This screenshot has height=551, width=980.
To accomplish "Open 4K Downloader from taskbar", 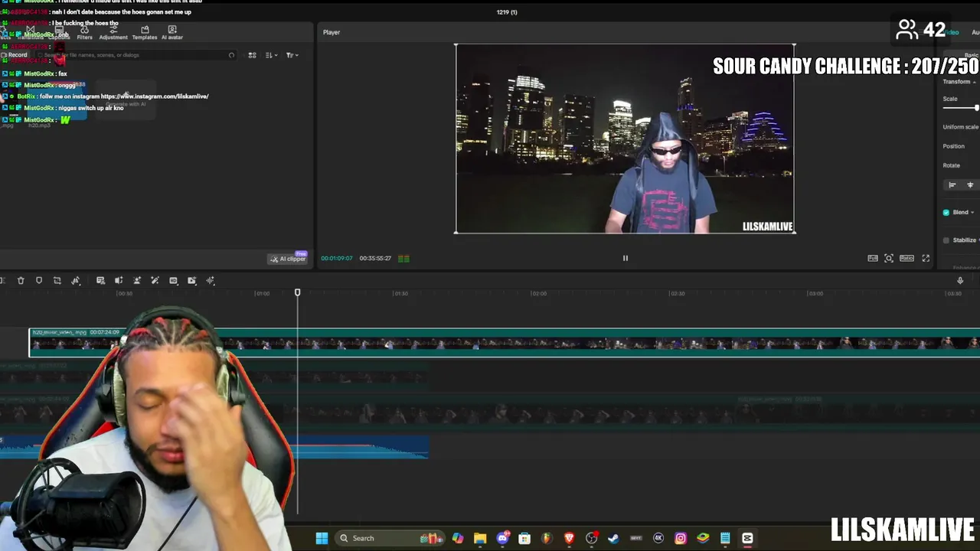I will pyautogui.click(x=658, y=538).
